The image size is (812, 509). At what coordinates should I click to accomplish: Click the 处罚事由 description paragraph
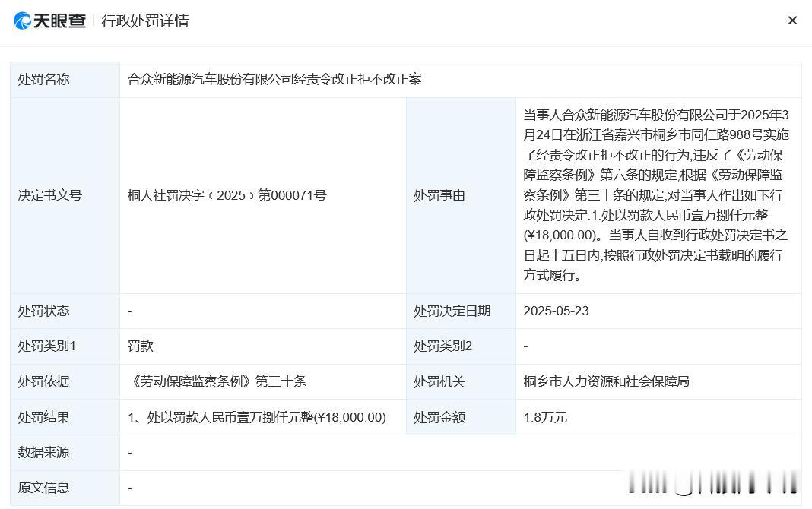pos(655,195)
